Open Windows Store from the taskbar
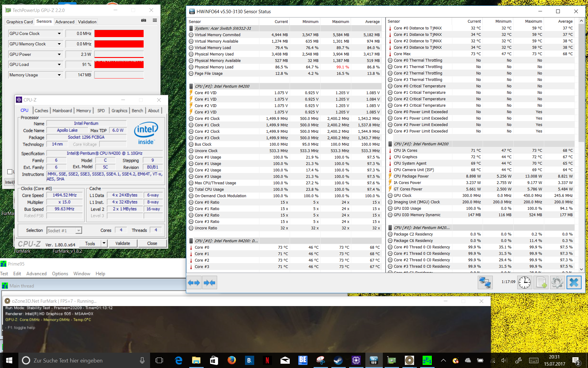Screen dimensions: 588x368 [x=214, y=360]
